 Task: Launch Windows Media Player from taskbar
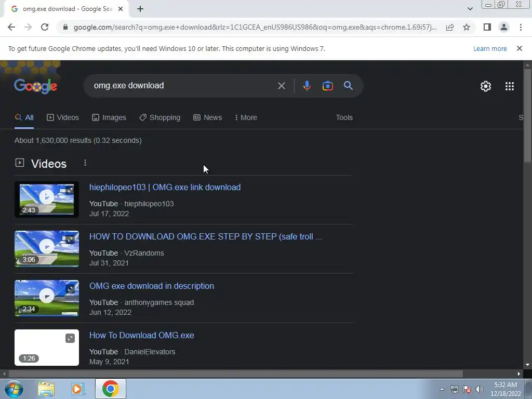tap(78, 389)
